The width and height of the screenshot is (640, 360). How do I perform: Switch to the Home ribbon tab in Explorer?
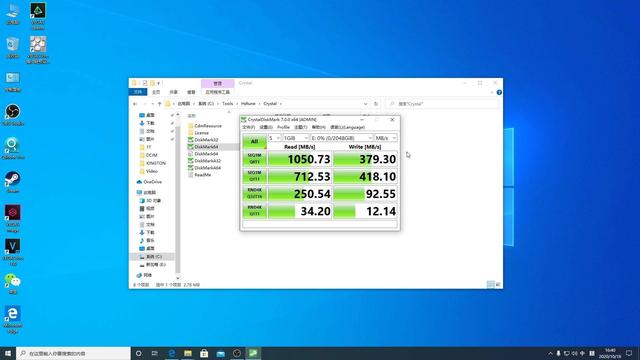(x=156, y=92)
